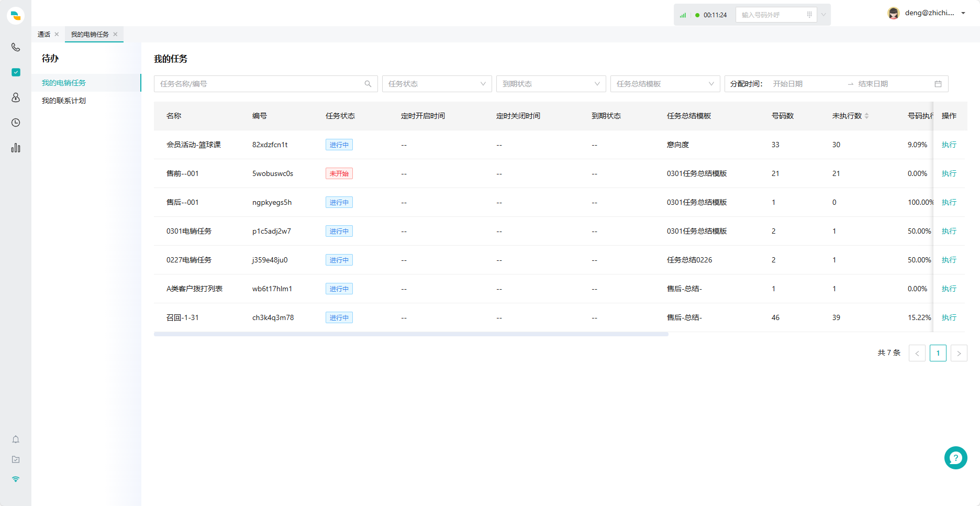Check the wifi network status icon
The image size is (980, 506).
click(x=16, y=479)
